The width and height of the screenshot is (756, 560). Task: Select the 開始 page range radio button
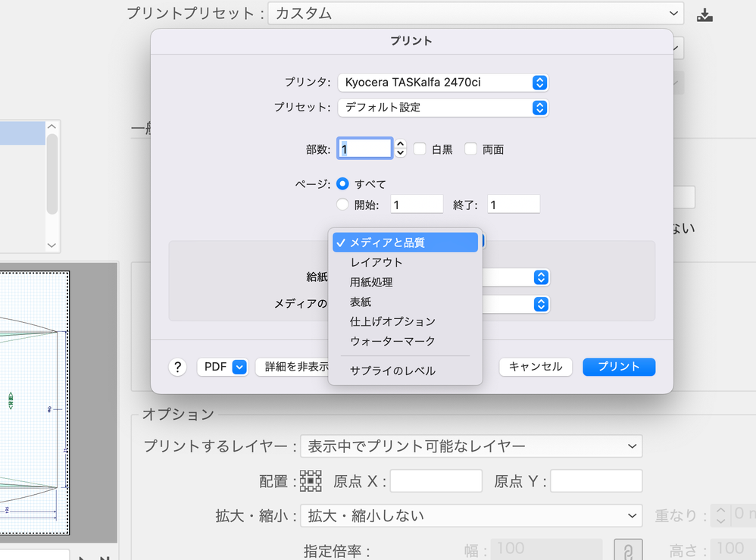pyautogui.click(x=343, y=203)
